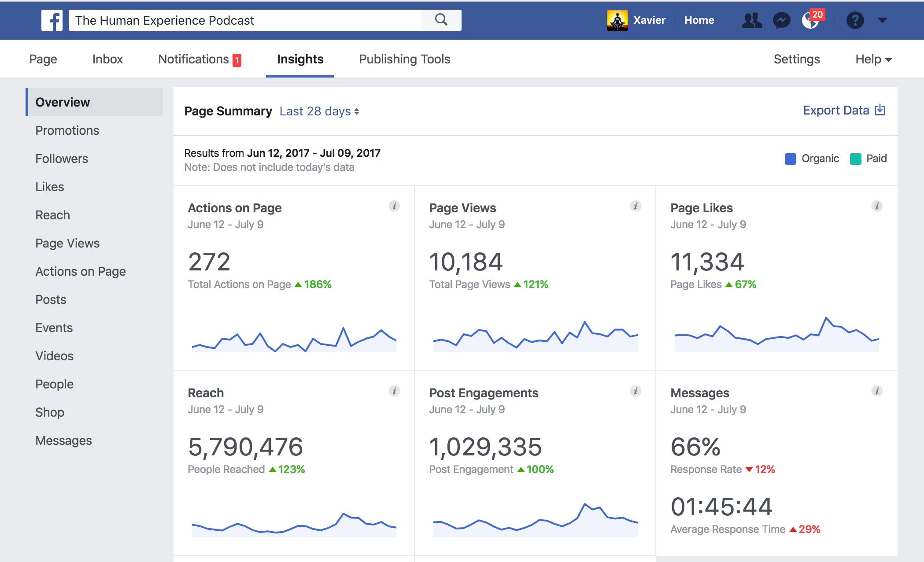924x562 pixels.
Task: Click the 5,790,476 people reached value
Action: pos(245,447)
